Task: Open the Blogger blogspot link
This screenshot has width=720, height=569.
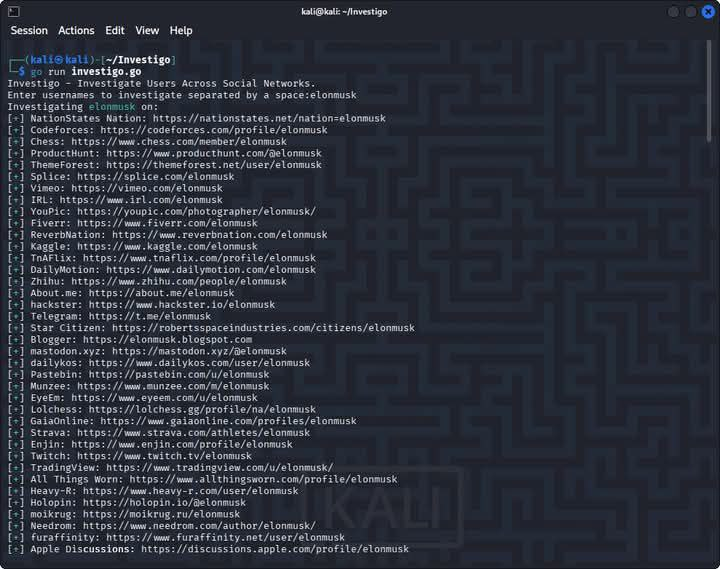Action: (x=168, y=340)
